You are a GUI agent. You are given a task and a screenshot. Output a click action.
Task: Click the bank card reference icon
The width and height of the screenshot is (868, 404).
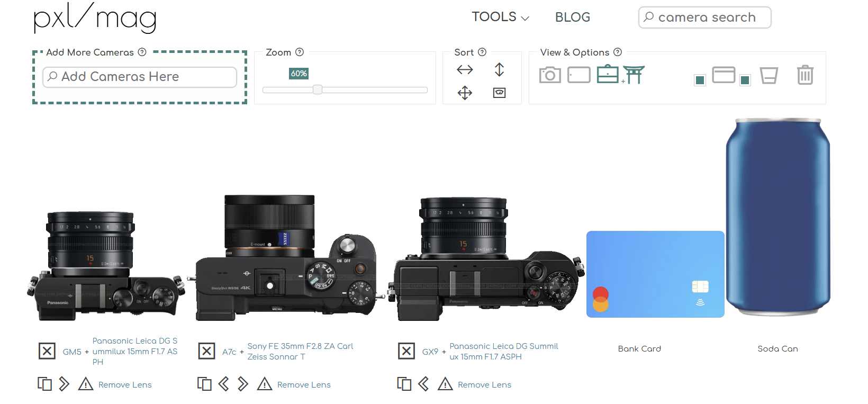click(x=724, y=75)
